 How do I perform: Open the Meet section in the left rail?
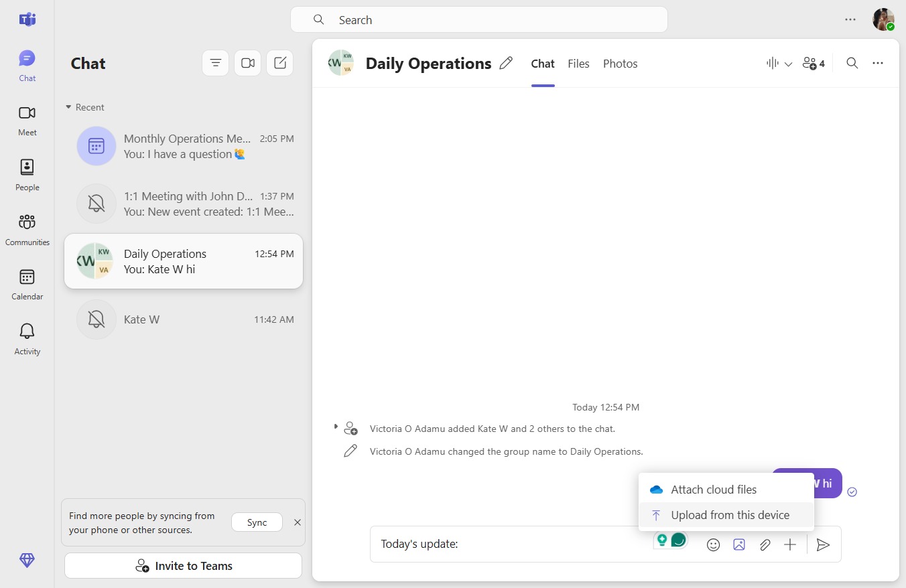[27, 121]
